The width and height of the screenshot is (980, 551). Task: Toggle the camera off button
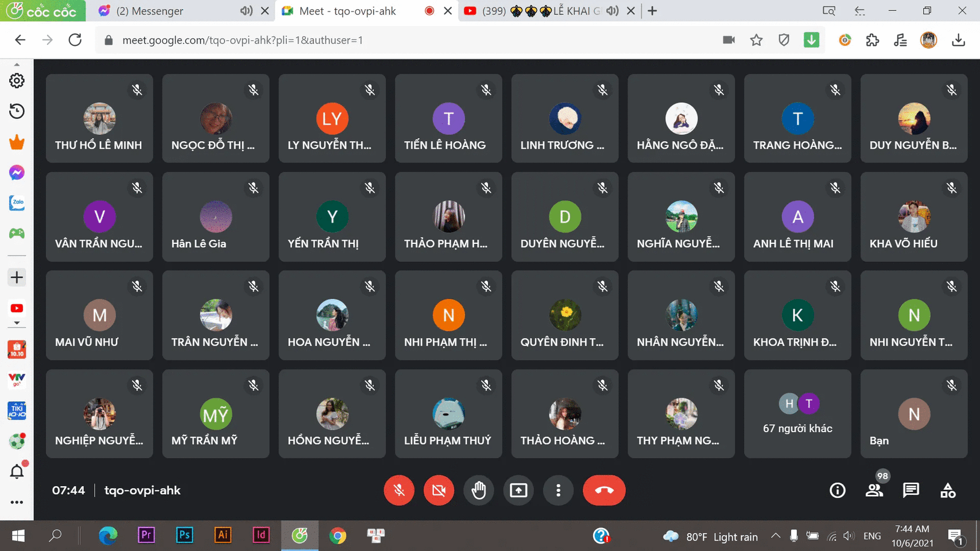click(x=439, y=490)
